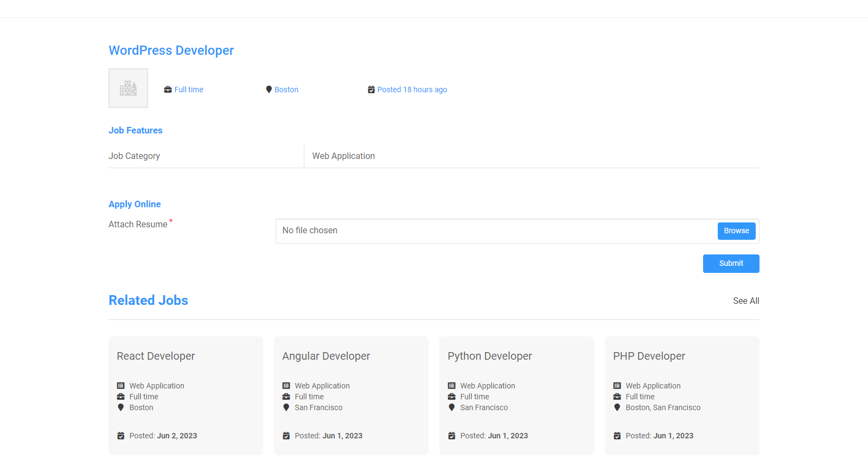This screenshot has height=472, width=868.
Task: Click the calendar icon beside Posted 18 hours ago
Action: (x=371, y=90)
